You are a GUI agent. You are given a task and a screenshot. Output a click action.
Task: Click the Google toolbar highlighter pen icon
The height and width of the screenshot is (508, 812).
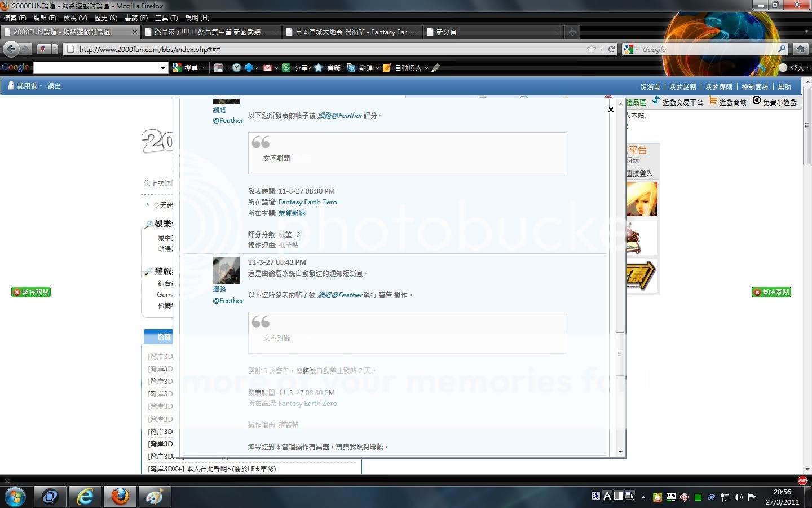click(435, 68)
